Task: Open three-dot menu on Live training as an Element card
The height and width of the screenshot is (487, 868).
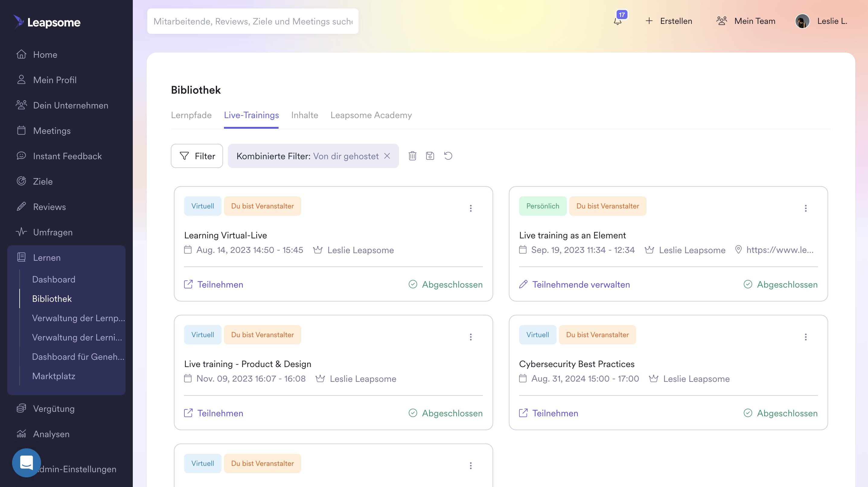Action: click(x=806, y=208)
